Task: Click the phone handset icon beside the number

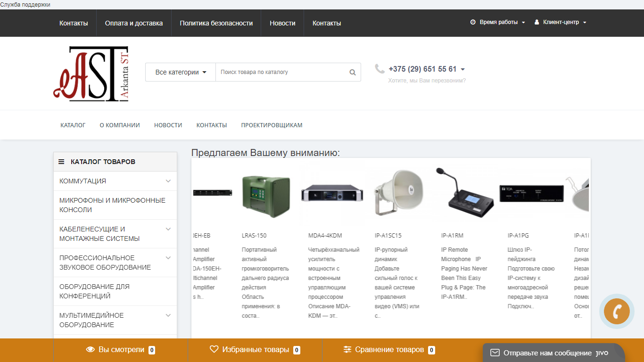Action: pyautogui.click(x=380, y=69)
